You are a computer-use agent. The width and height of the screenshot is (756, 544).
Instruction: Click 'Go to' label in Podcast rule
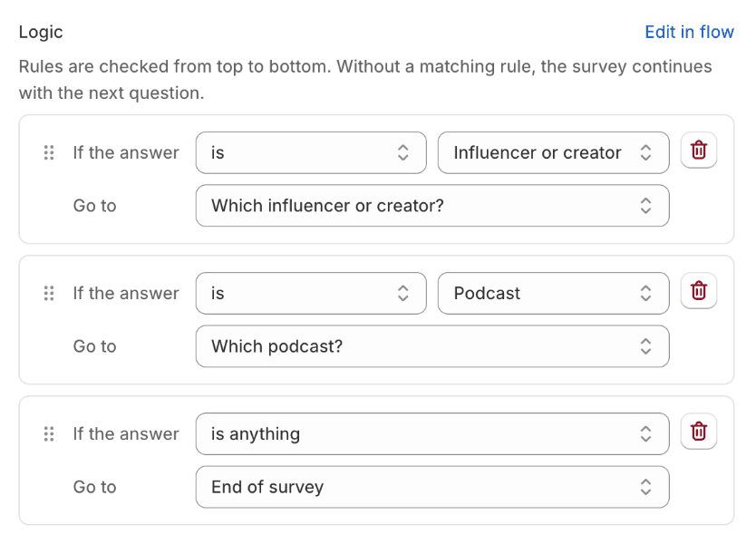(95, 346)
